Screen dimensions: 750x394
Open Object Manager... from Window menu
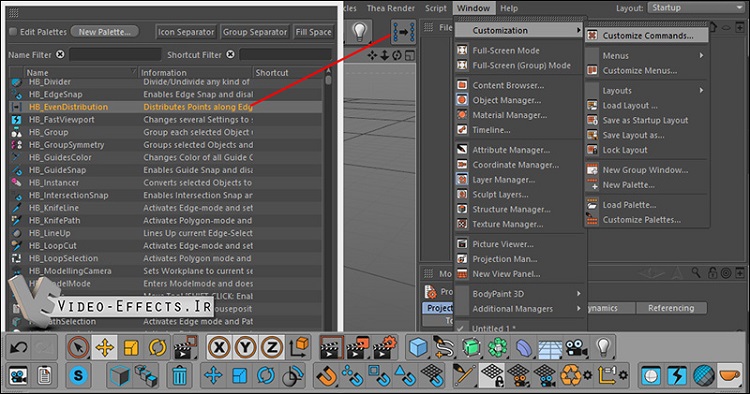[519, 100]
